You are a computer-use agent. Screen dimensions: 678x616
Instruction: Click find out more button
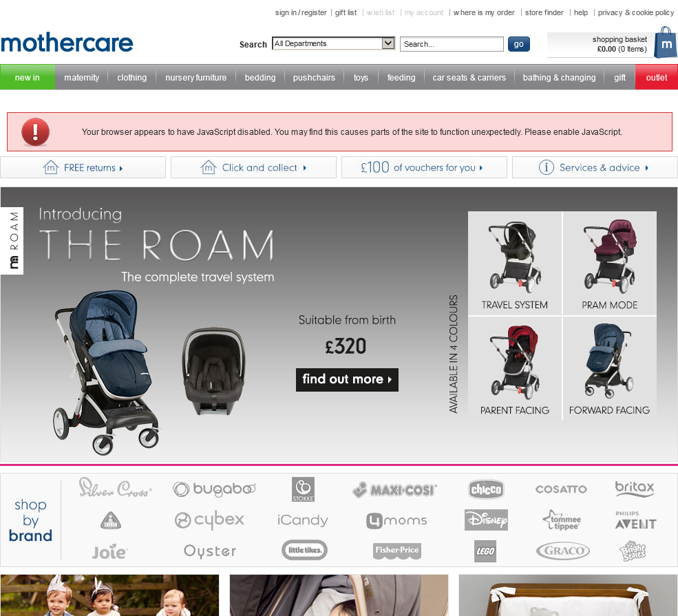[347, 379]
